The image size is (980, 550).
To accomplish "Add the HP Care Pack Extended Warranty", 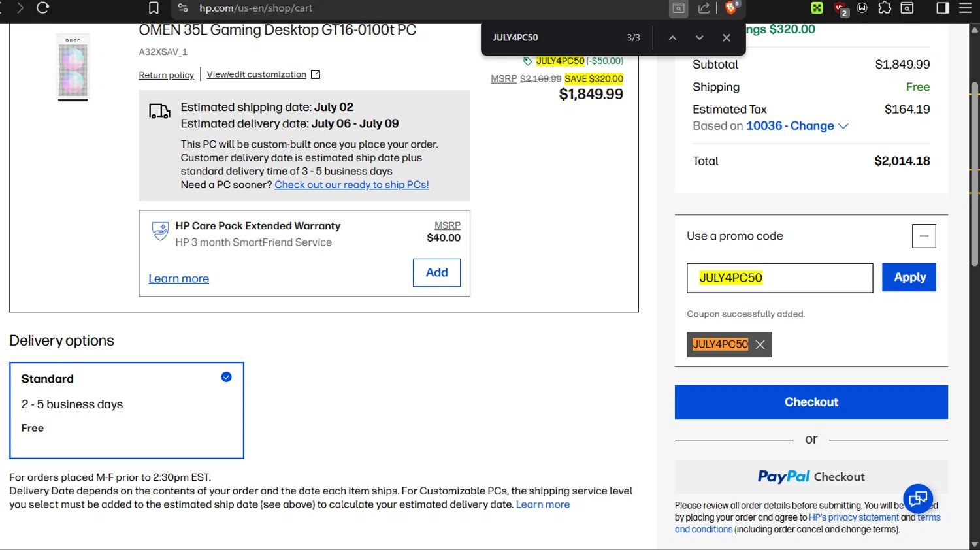I will (436, 273).
